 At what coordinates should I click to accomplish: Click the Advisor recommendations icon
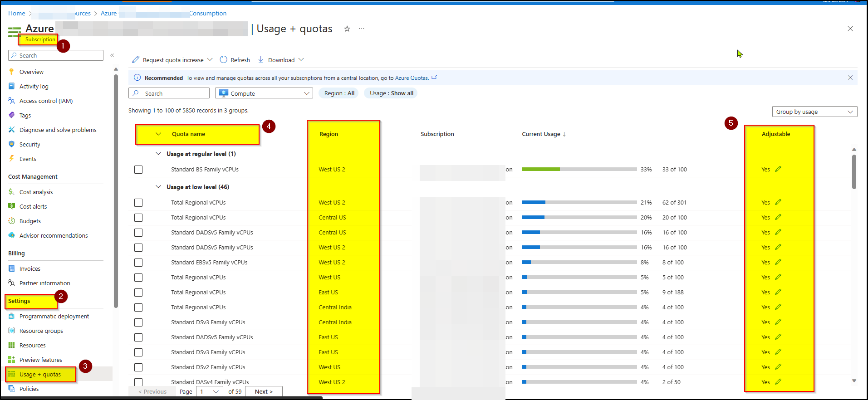click(x=11, y=235)
